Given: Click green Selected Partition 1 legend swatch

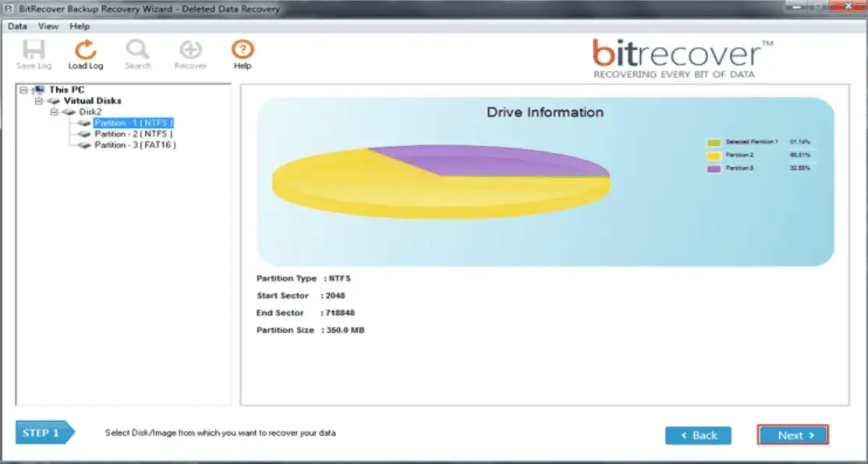Looking at the screenshot, I should [714, 142].
